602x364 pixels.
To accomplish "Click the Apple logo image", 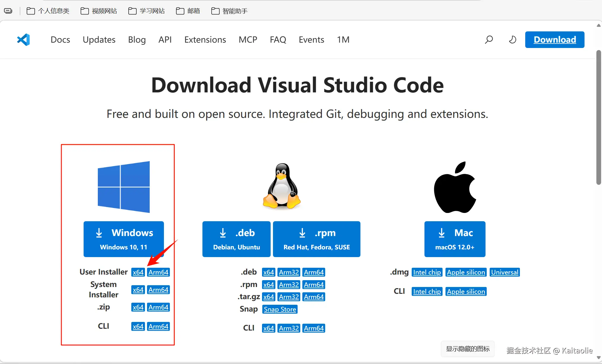I will 455,187.
